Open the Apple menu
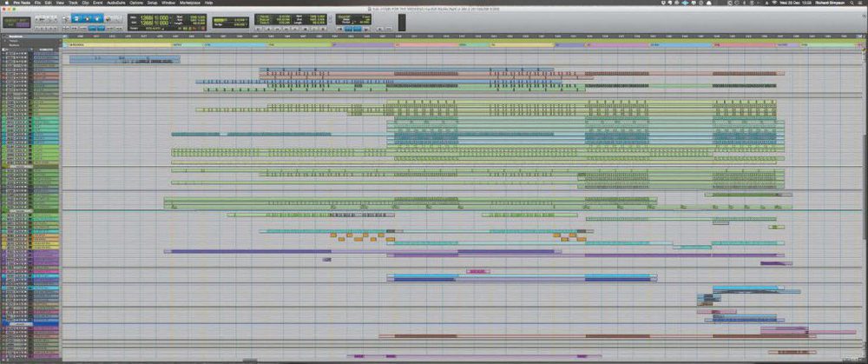 (x=5, y=3)
